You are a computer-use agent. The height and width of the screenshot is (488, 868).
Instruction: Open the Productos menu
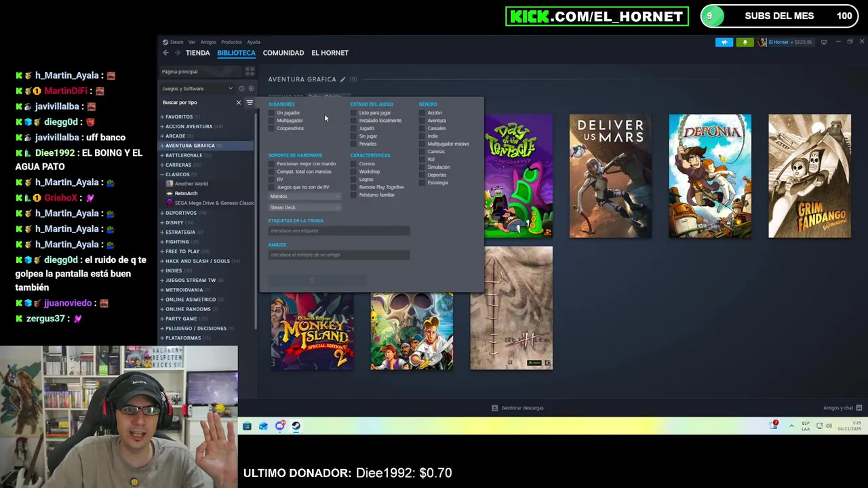(231, 42)
